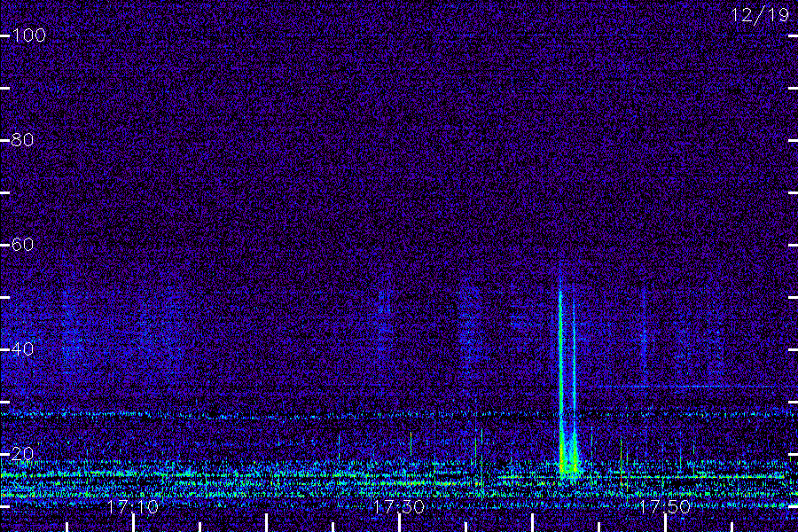Click the 17:30 time axis label

tap(398, 506)
